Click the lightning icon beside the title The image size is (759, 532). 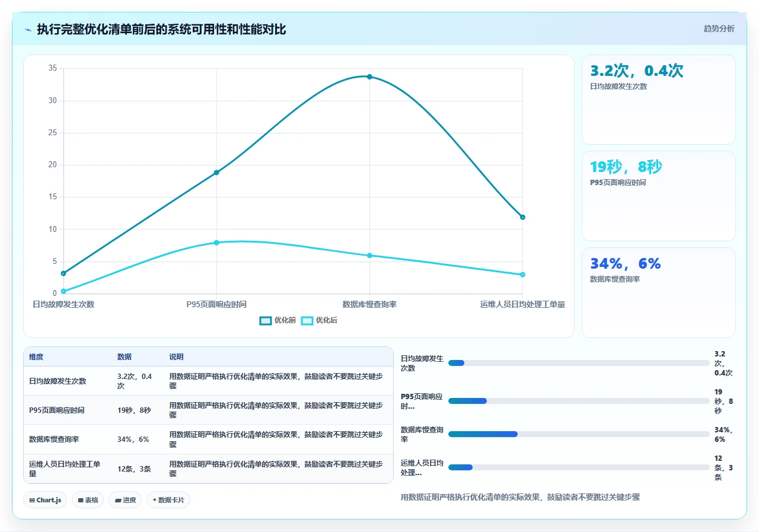[x=28, y=29]
